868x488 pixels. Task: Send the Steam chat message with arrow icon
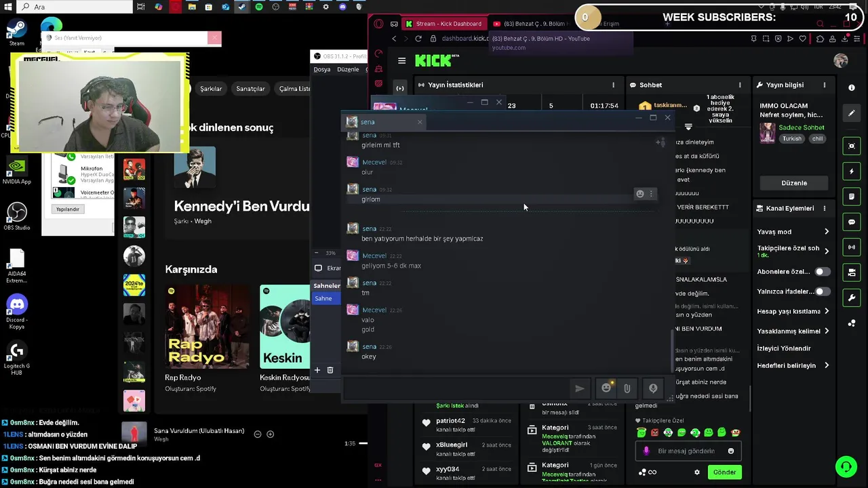pyautogui.click(x=579, y=388)
